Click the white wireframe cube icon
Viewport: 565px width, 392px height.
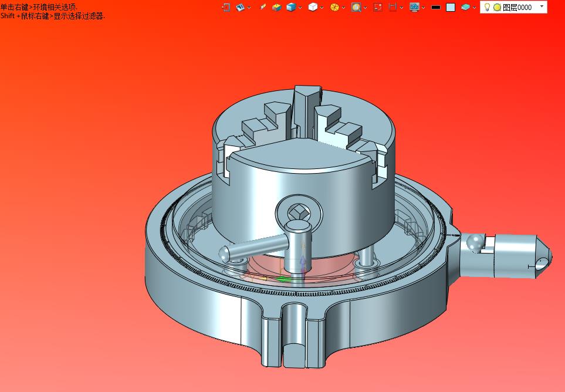click(x=313, y=7)
